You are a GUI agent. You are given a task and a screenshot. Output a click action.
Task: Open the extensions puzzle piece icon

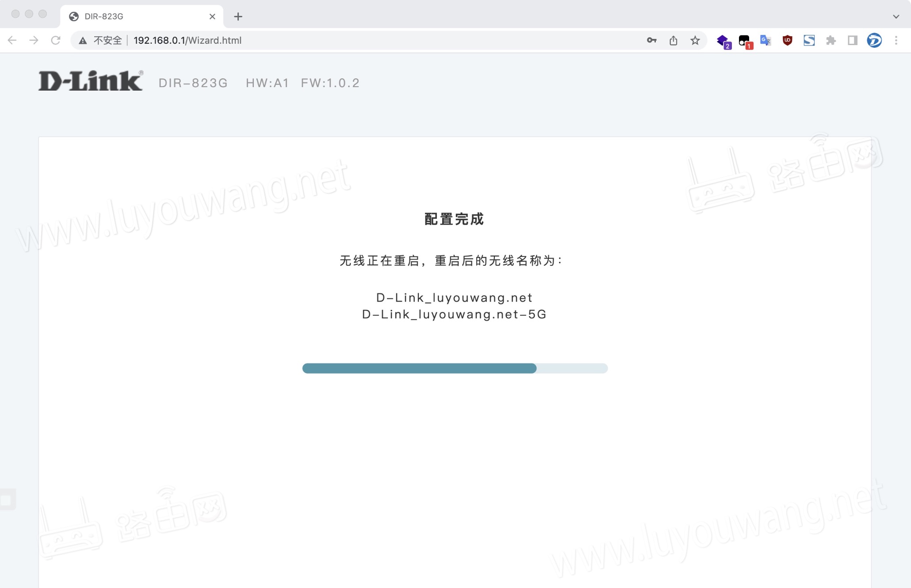(831, 40)
